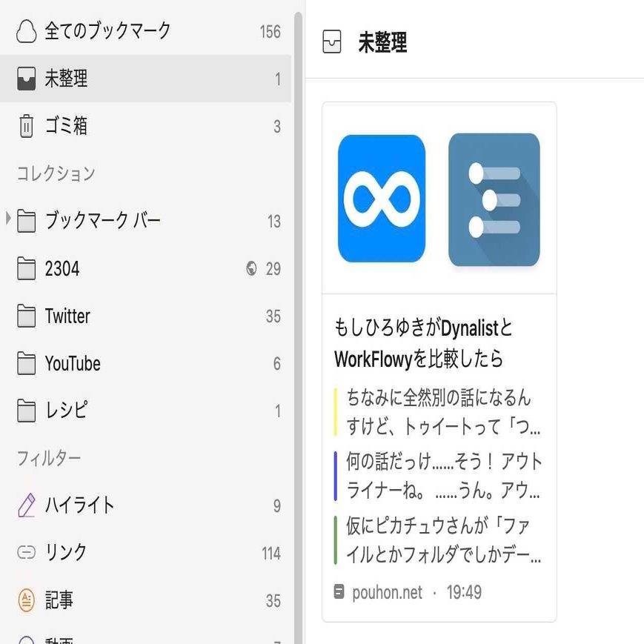Image resolution: width=644 pixels, height=644 pixels.
Task: Click the bookmark thumbnail with infinity logo
Action: coord(439,199)
